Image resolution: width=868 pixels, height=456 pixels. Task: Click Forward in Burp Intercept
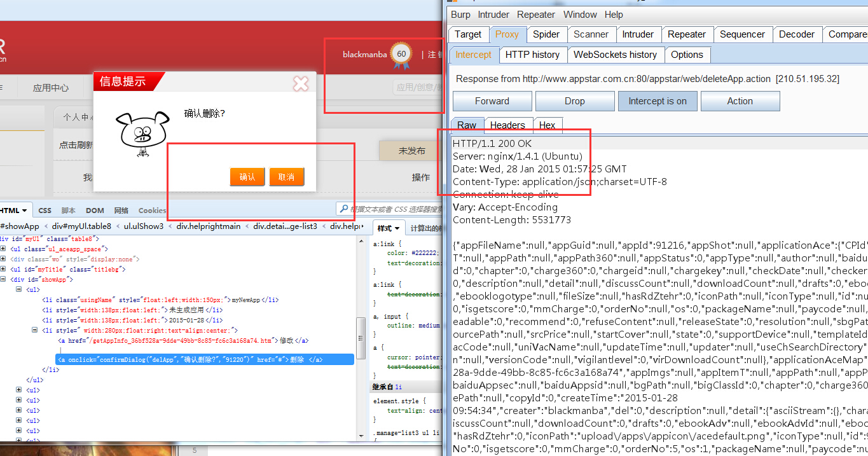492,101
